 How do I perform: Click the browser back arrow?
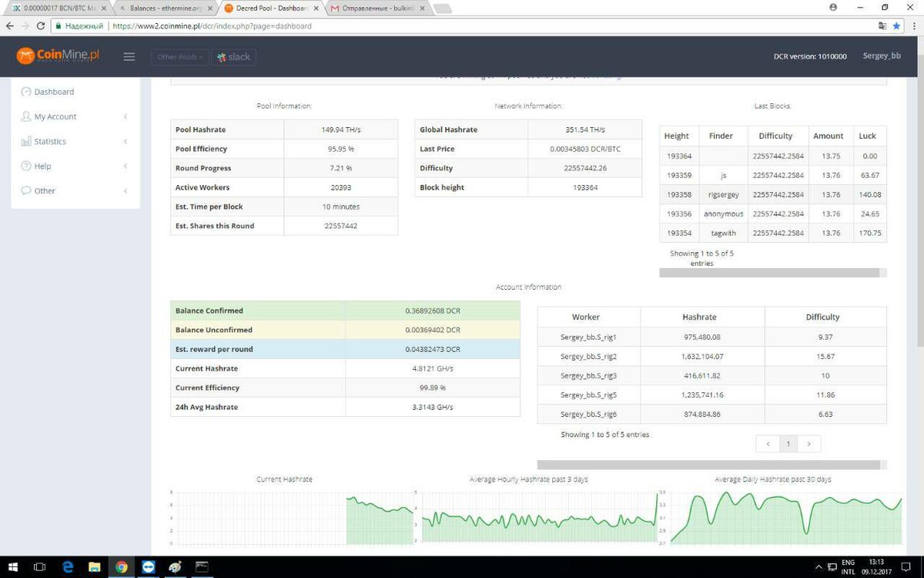tap(9, 25)
